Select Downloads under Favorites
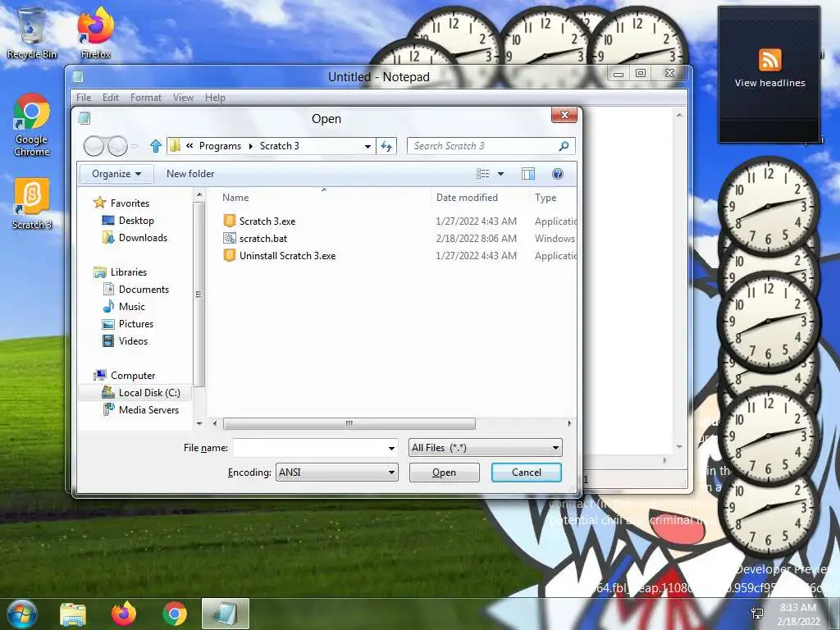Image resolution: width=840 pixels, height=630 pixels. [143, 237]
